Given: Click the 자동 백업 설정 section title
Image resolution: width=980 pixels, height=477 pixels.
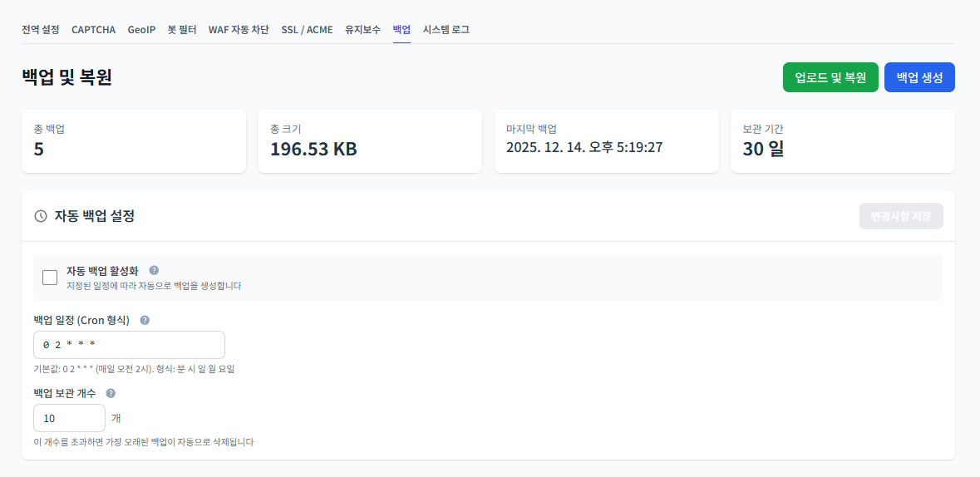Looking at the screenshot, I should (95, 216).
